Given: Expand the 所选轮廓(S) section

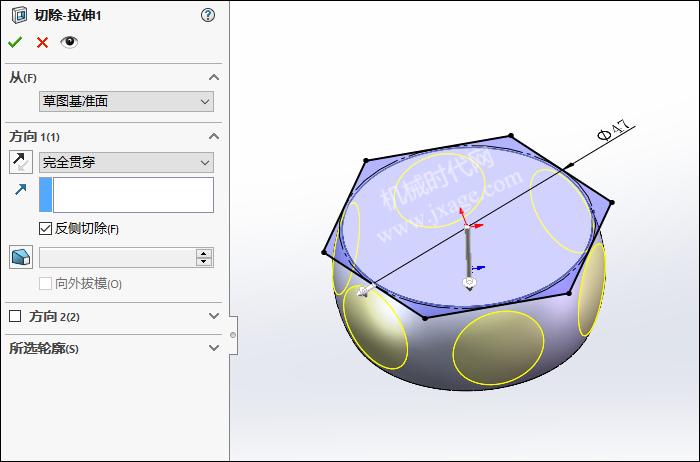Looking at the screenshot, I should point(214,348).
